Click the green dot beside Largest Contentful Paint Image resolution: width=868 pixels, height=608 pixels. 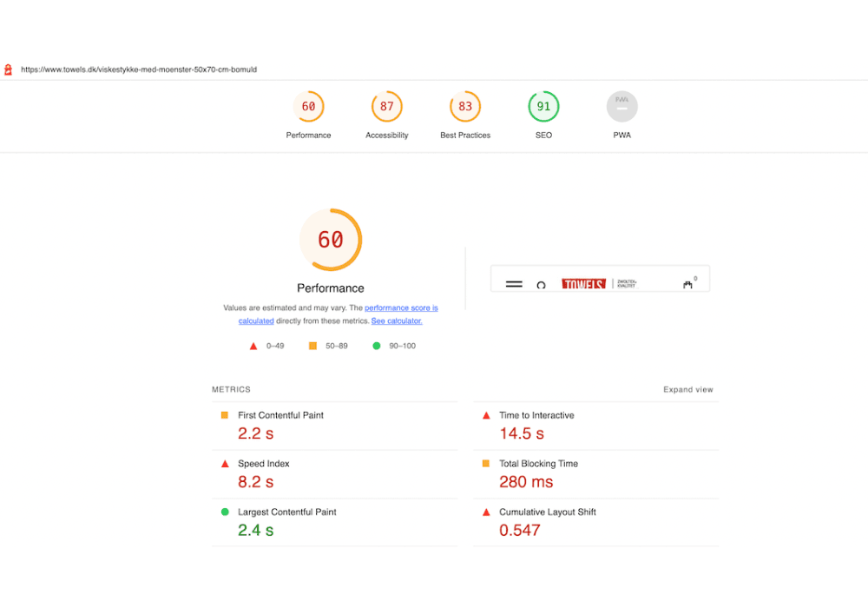tap(223, 512)
